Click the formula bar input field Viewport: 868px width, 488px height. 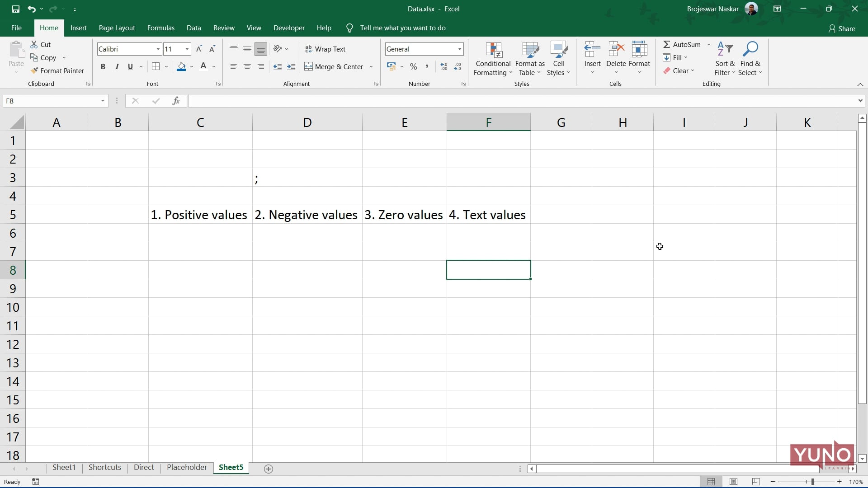tap(522, 101)
